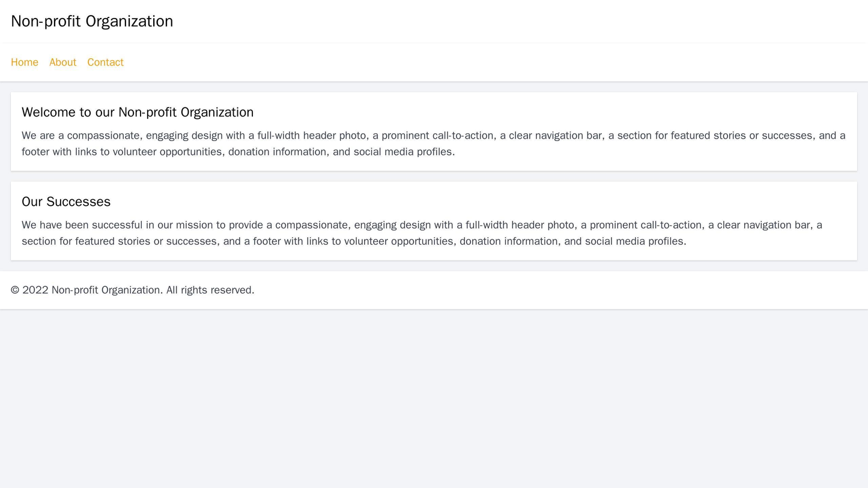Click the copyright 2022 footer text

[133, 290]
